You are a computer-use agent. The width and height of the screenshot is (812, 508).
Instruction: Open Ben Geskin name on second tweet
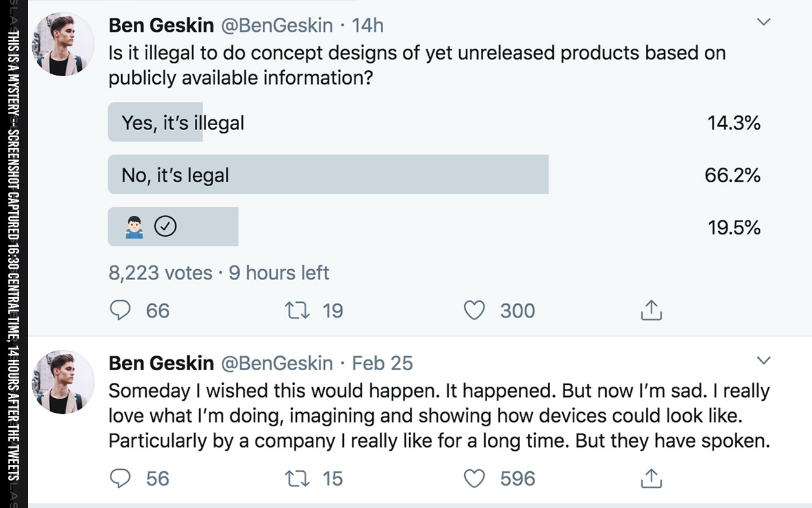[161, 363]
